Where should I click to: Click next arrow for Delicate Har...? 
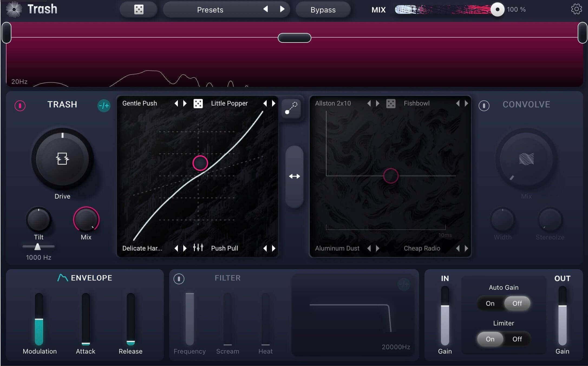pos(185,248)
